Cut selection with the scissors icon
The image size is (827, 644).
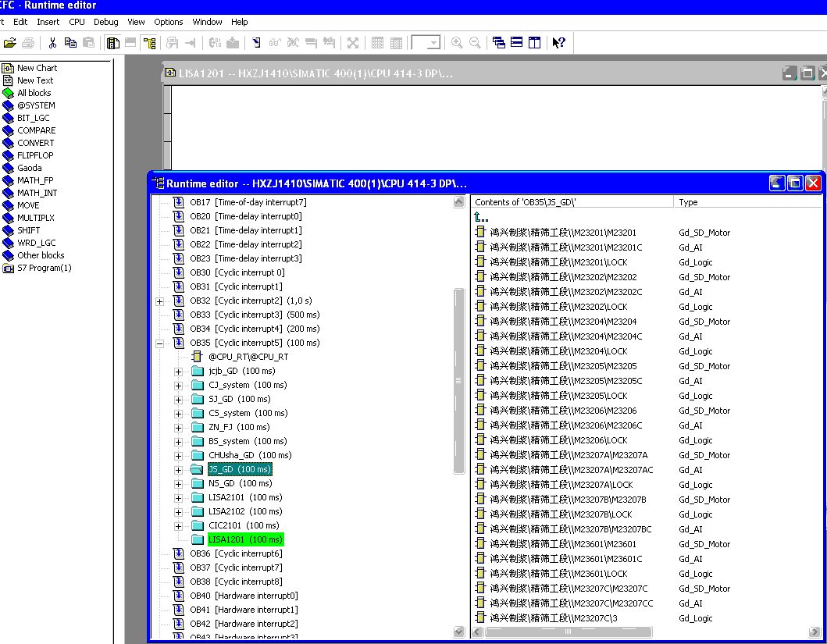(52, 43)
